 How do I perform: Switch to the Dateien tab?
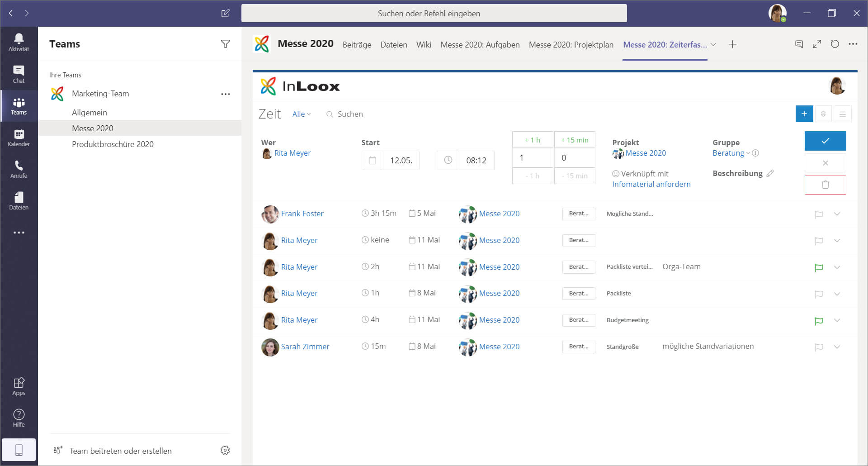[x=394, y=45]
